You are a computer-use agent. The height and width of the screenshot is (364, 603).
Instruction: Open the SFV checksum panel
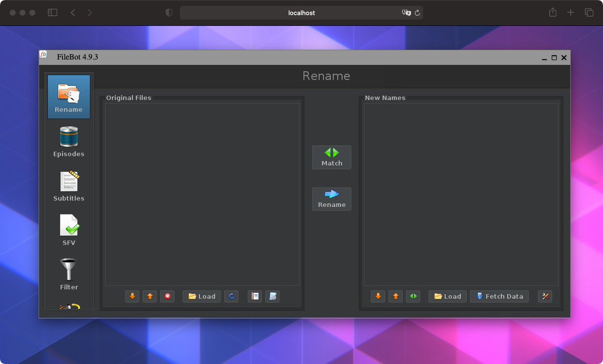tap(69, 230)
